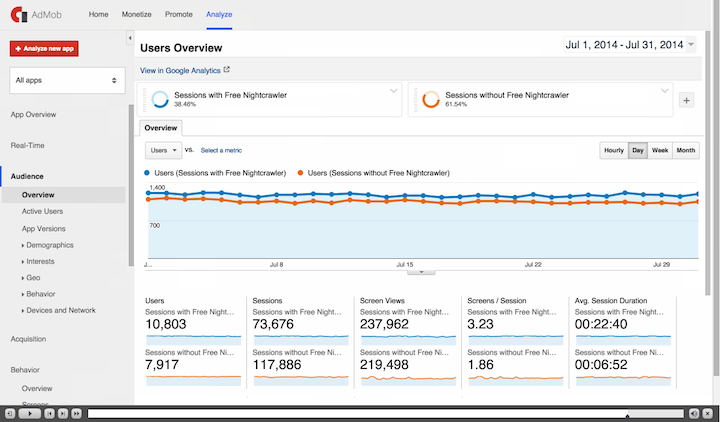Expand the Interests item
Viewport: 720px width, 422px height.
(x=38, y=261)
